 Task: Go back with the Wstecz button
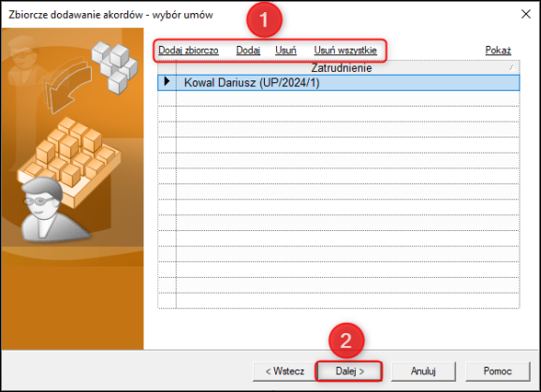(285, 371)
